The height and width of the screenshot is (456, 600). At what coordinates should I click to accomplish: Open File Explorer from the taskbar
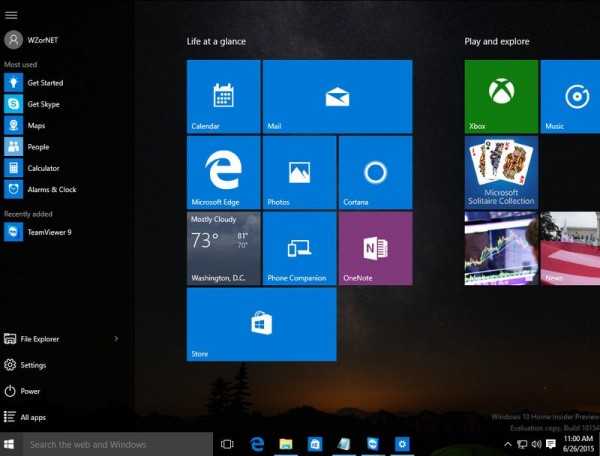(286, 444)
